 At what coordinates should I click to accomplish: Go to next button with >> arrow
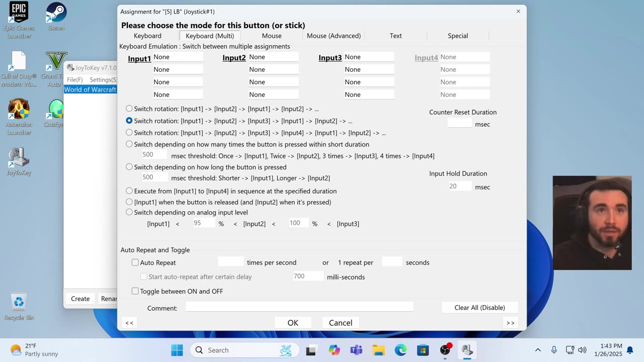[510, 323]
